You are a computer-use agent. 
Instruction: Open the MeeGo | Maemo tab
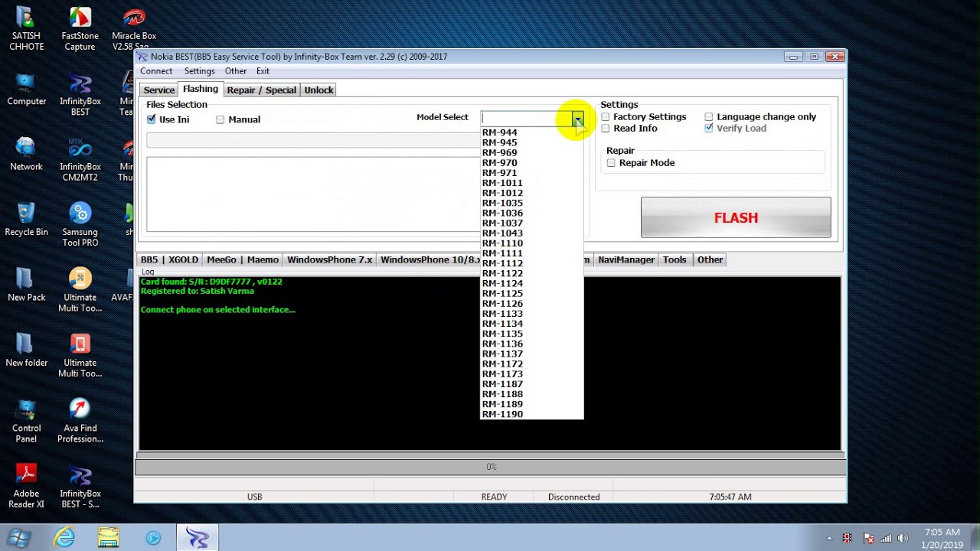click(x=243, y=260)
